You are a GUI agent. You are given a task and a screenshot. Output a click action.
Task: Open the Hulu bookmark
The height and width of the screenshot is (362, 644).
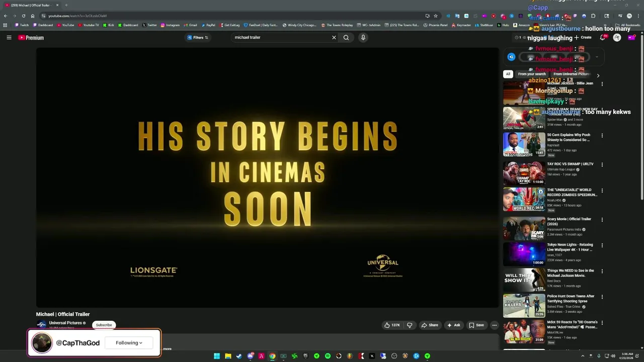click(503, 25)
